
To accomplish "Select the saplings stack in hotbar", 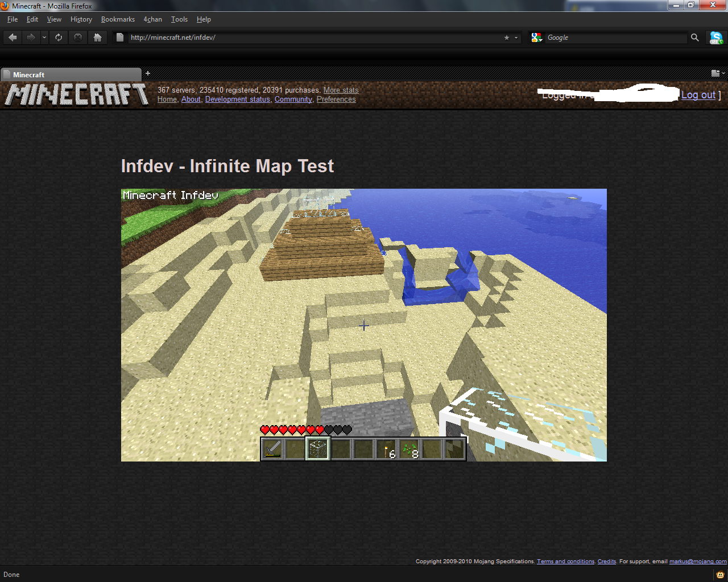I will pos(409,449).
